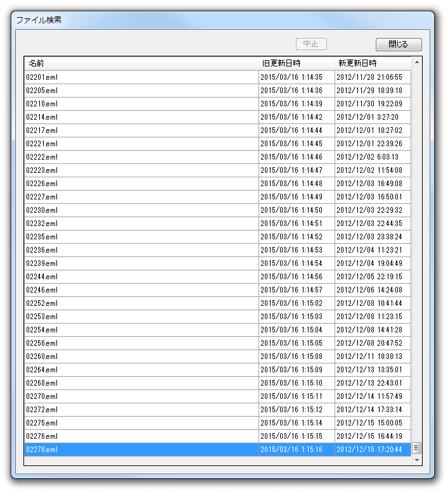Sort by the 名前 column header
The height and width of the screenshot is (492, 448).
click(x=141, y=63)
